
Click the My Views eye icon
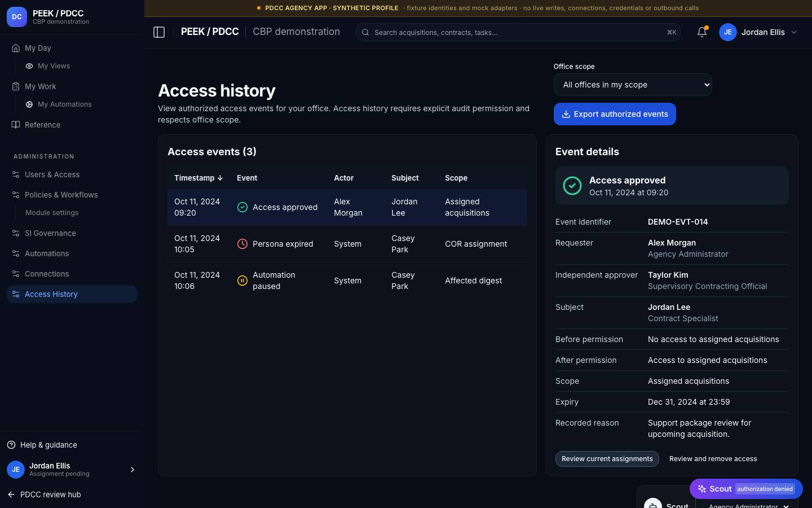pyautogui.click(x=29, y=66)
